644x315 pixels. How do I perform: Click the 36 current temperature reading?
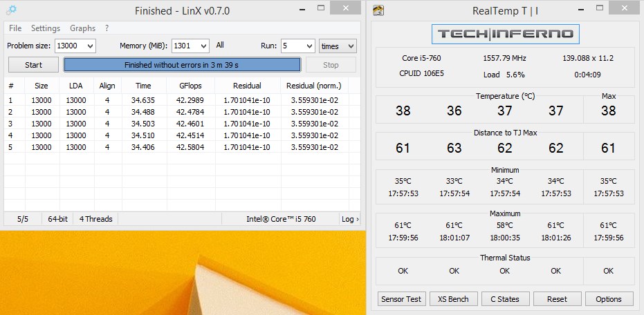tap(454, 111)
